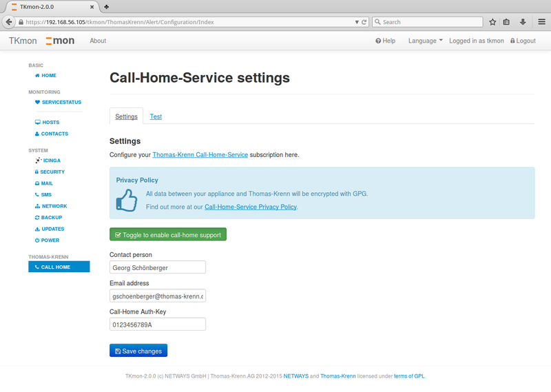This screenshot has height=392, width=551.
Task: Open Power options in sidebar
Action: tap(47, 240)
